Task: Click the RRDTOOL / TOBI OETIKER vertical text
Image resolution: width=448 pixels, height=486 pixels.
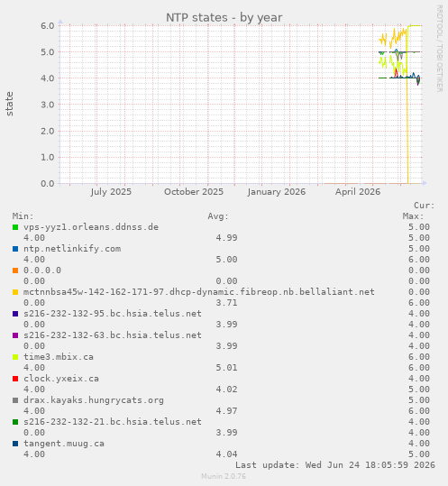Action: (x=439, y=49)
